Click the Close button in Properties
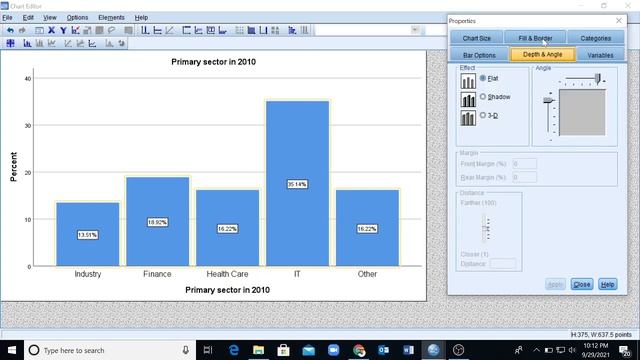This screenshot has height=360, width=640. click(x=582, y=284)
